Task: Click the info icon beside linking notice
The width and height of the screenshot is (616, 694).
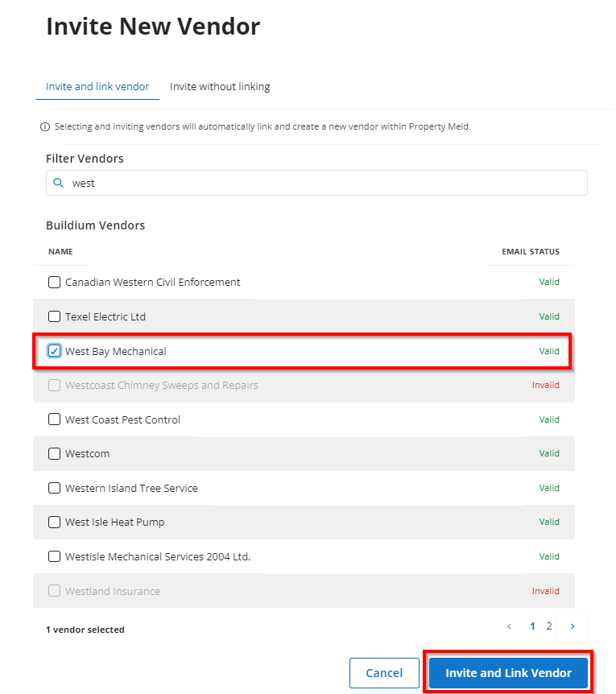Action: point(45,127)
